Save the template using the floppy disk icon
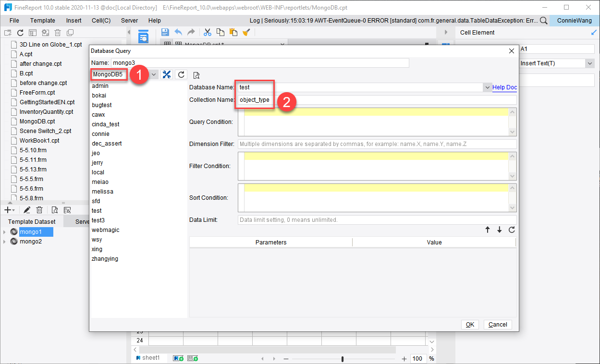 [x=165, y=32]
